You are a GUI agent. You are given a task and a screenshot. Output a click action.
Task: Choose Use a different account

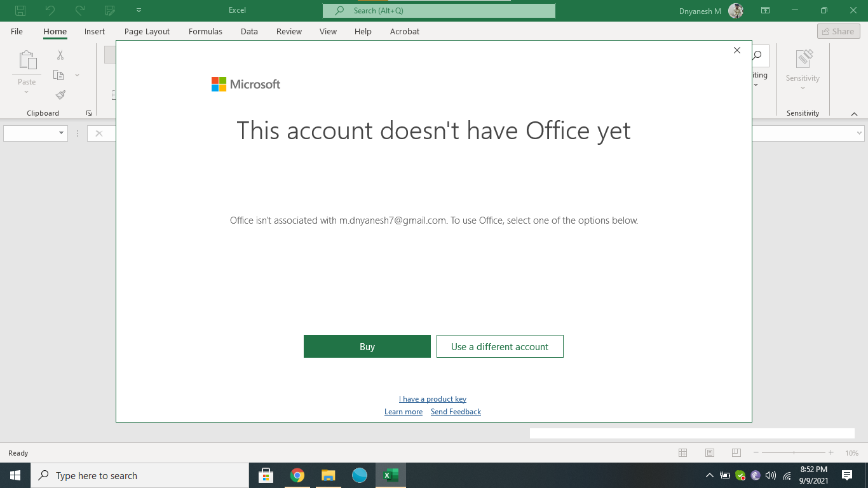[x=500, y=346]
